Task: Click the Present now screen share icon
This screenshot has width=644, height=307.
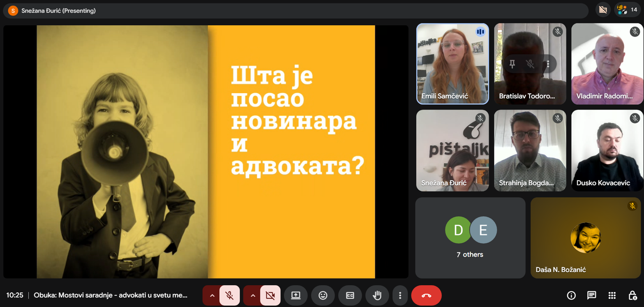Action: click(x=296, y=295)
